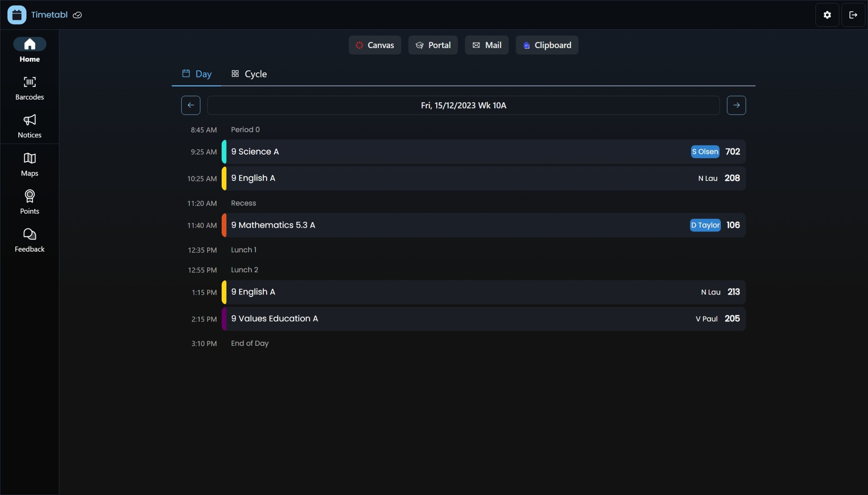Go to the previous day with the back arrow
The width and height of the screenshot is (868, 495).
coord(190,105)
